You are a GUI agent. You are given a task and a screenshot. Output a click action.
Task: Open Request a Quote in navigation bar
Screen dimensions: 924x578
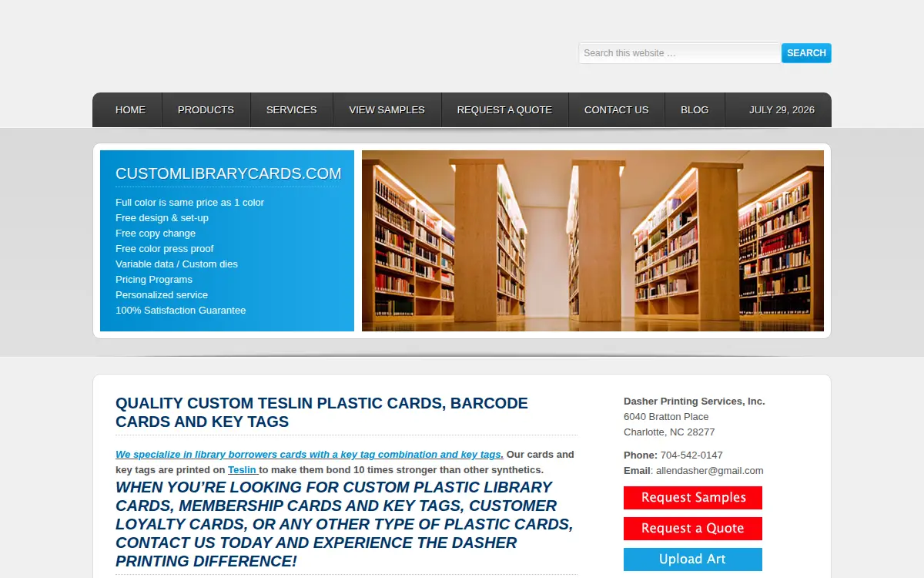click(504, 110)
